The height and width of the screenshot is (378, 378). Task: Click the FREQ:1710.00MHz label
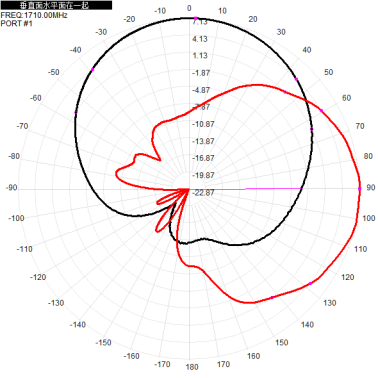coord(34,15)
